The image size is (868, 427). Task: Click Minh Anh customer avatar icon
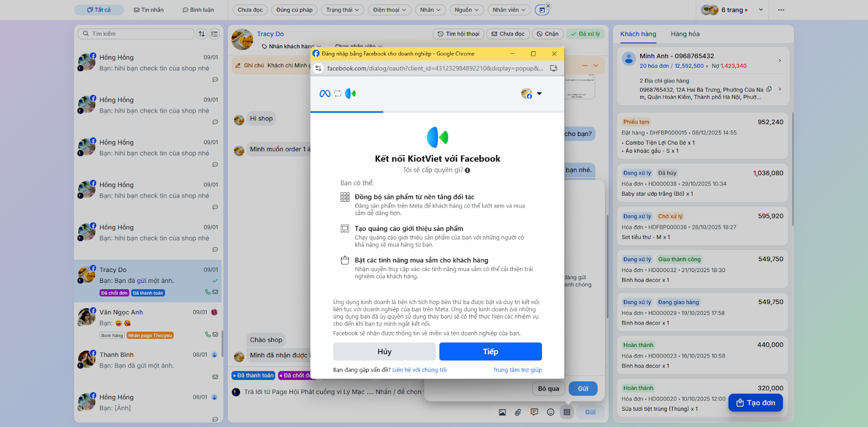tap(629, 59)
